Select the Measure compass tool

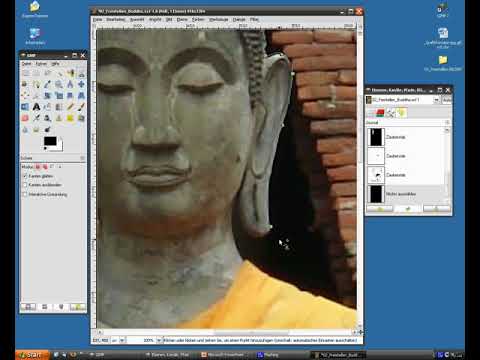pyautogui.click(x=70, y=84)
